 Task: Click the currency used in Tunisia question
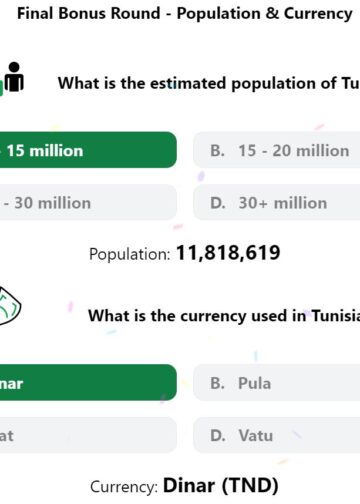[x=224, y=316]
